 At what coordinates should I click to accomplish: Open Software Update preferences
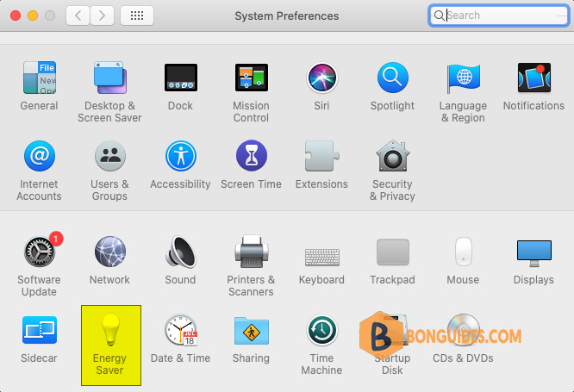click(40, 251)
